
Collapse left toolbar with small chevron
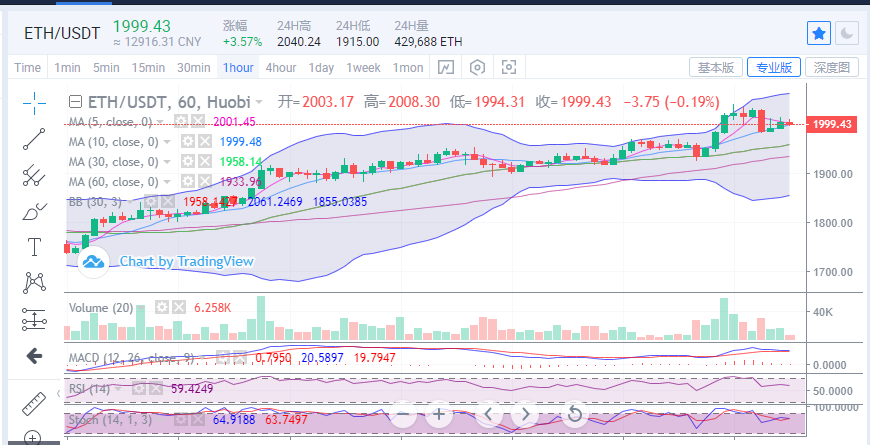coord(59,393)
